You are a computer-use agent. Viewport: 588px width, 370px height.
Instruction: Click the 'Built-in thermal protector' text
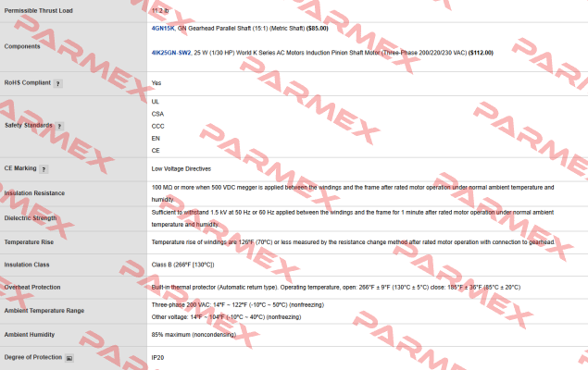pyautogui.click(x=336, y=288)
